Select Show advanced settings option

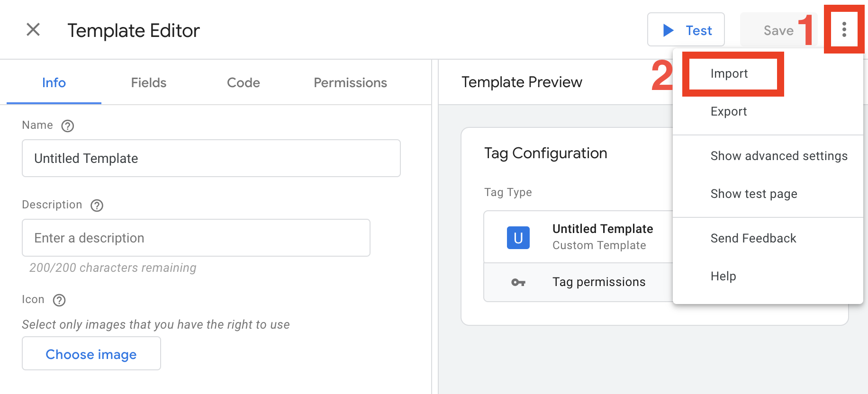click(778, 156)
